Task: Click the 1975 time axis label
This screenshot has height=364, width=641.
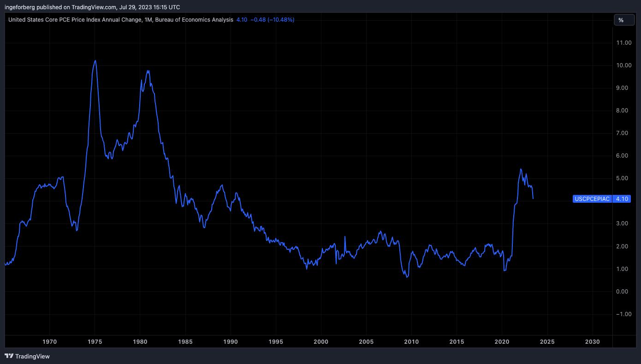Action: point(95,342)
